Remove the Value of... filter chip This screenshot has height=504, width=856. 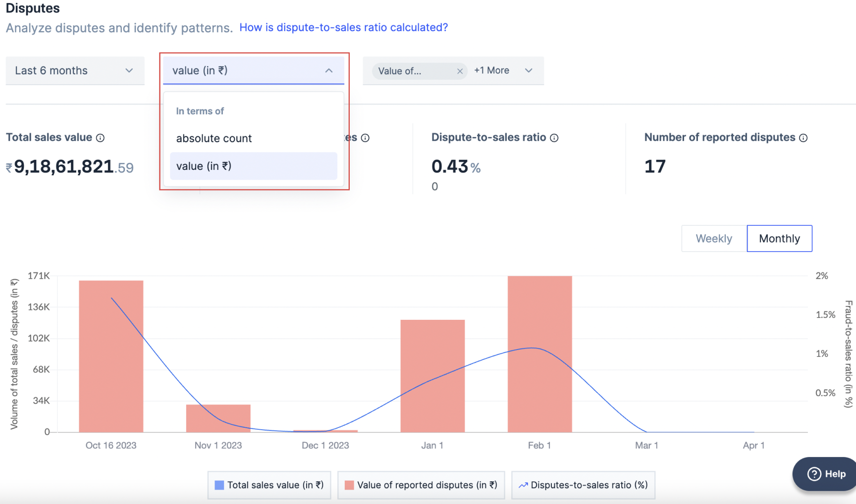460,71
